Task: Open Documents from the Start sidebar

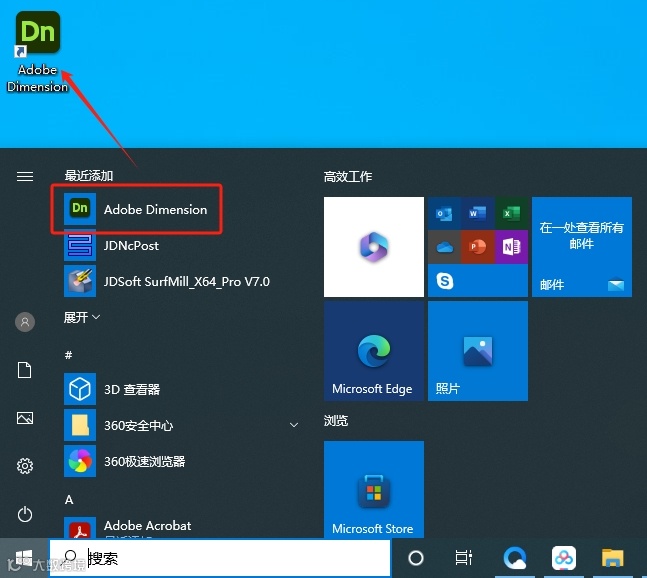Action: point(25,370)
